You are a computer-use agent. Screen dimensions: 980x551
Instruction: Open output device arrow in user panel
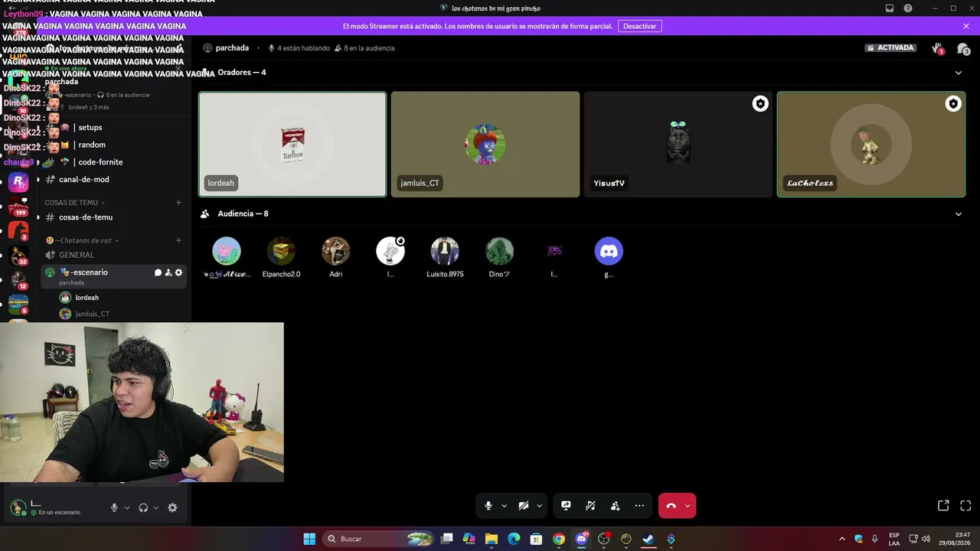point(156,507)
